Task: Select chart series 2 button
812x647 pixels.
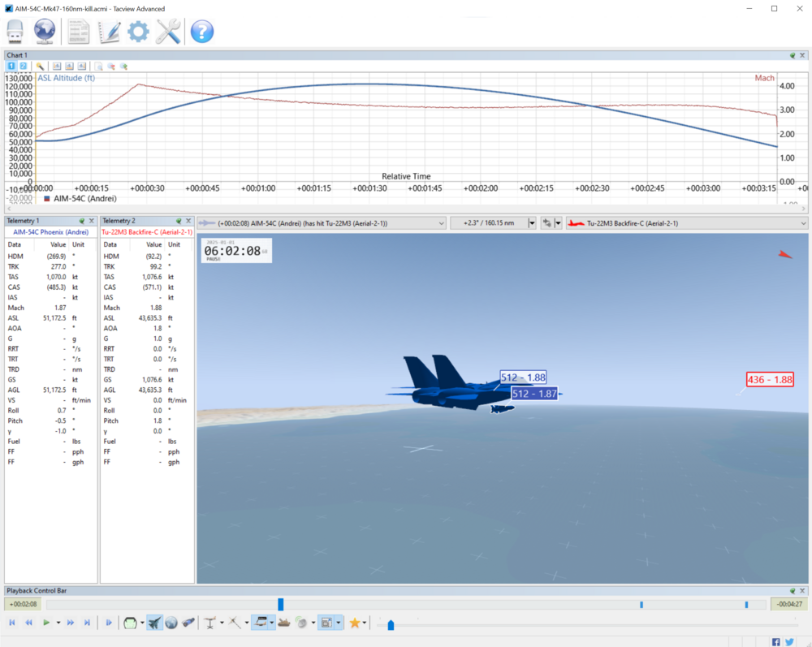Action: pyautogui.click(x=23, y=67)
